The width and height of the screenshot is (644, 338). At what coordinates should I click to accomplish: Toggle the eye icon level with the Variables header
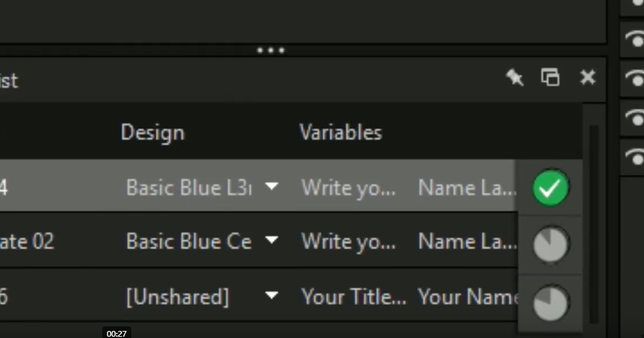(x=634, y=120)
